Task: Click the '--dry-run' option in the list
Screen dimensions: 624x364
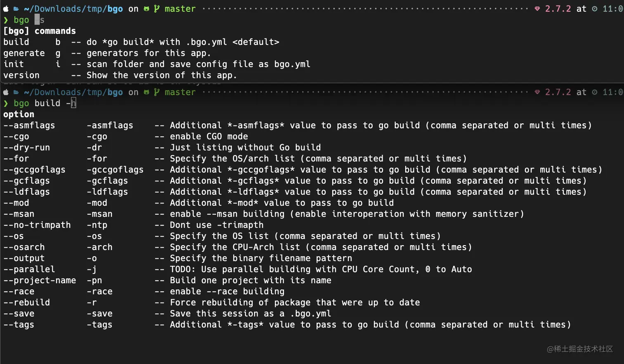Action: (27, 148)
